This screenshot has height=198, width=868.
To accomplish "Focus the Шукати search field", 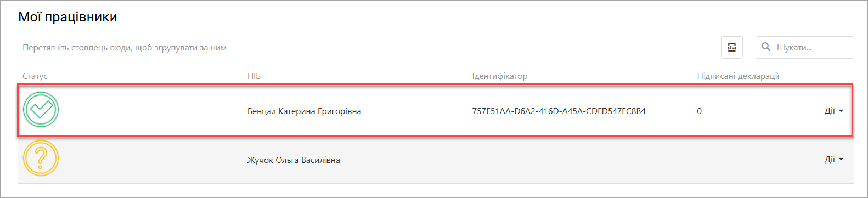I will (x=805, y=47).
